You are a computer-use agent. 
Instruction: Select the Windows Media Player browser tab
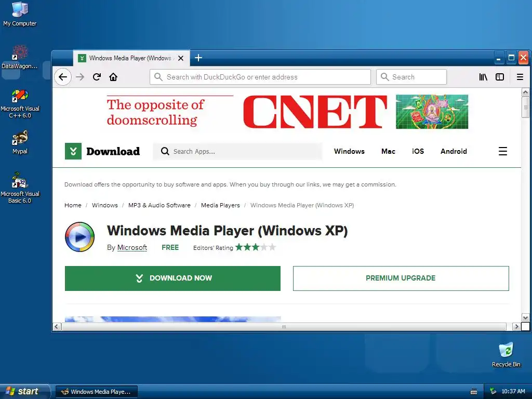(x=131, y=58)
